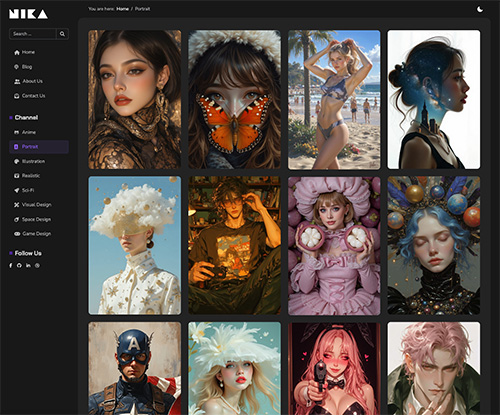This screenshot has height=415, width=500.
Task: Open the Captain America portrait
Action: [x=135, y=368]
